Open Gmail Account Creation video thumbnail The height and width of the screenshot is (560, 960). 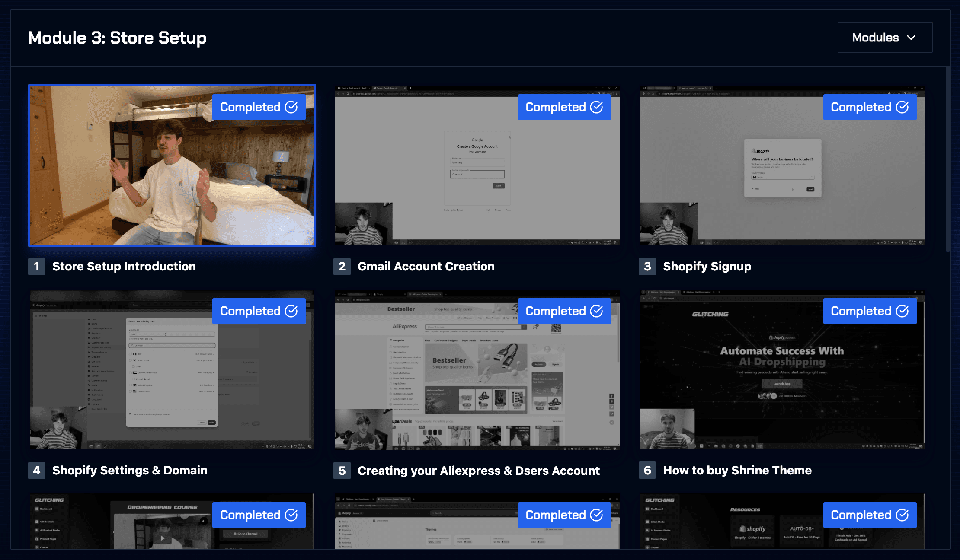(477, 165)
